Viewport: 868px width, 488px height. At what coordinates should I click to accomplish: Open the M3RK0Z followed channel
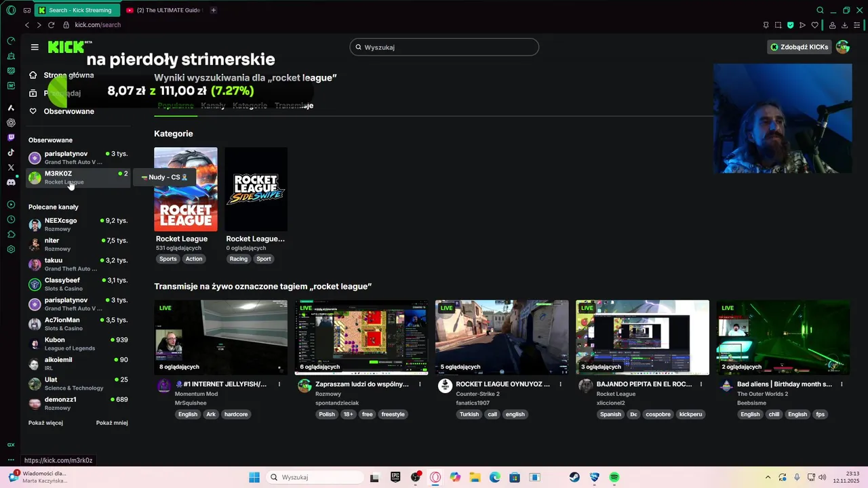[x=78, y=178]
